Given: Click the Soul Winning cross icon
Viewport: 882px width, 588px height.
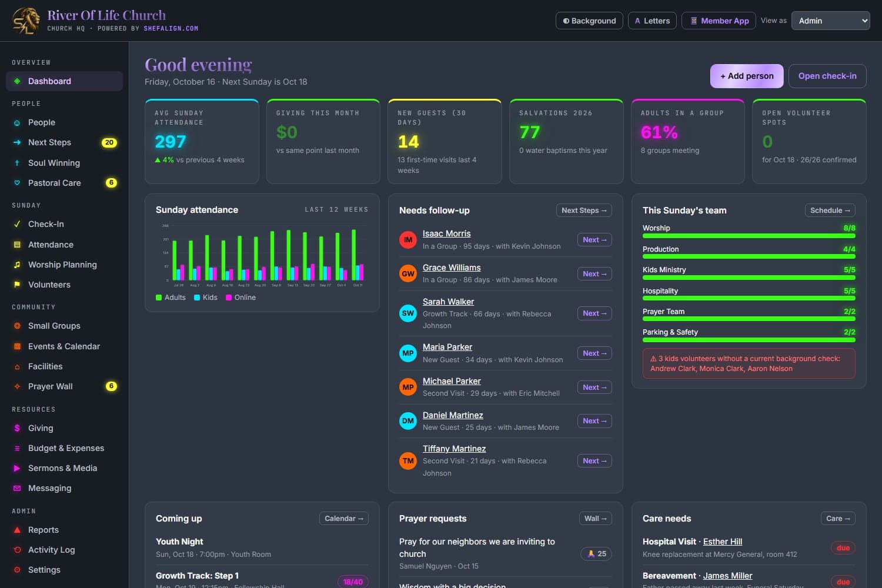Looking at the screenshot, I should 17,163.
